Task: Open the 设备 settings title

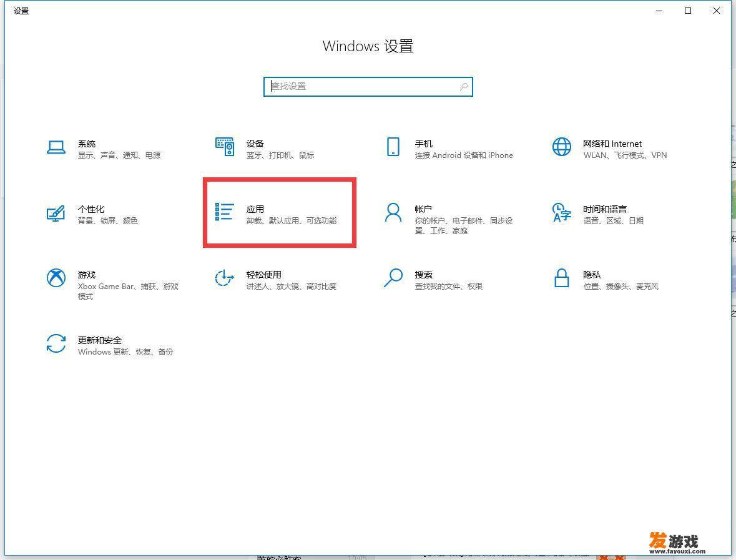Action: (x=255, y=144)
